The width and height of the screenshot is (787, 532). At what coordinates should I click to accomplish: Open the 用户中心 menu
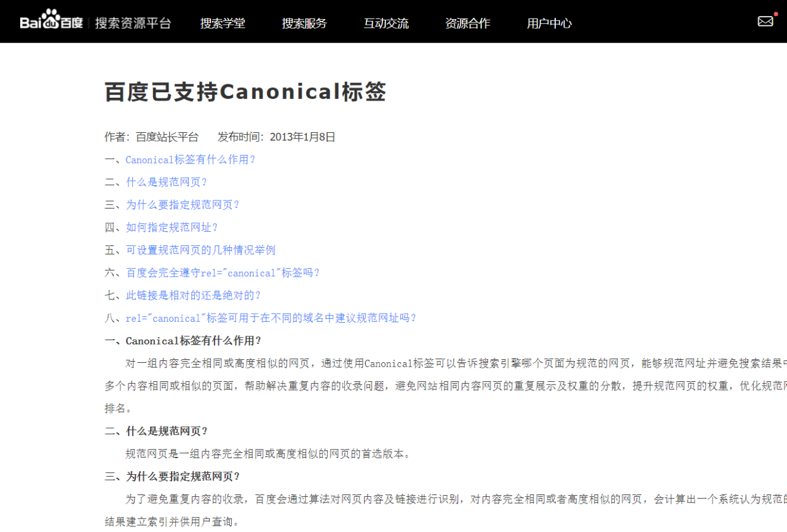point(549,23)
